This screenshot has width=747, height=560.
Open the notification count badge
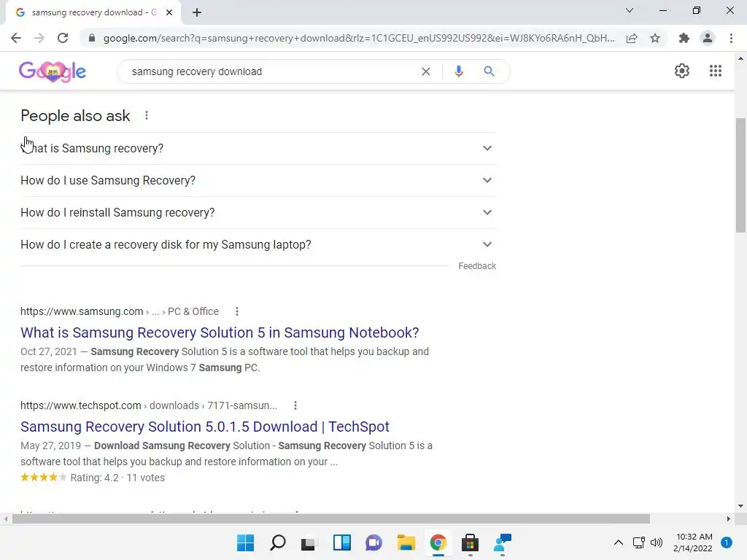click(727, 542)
